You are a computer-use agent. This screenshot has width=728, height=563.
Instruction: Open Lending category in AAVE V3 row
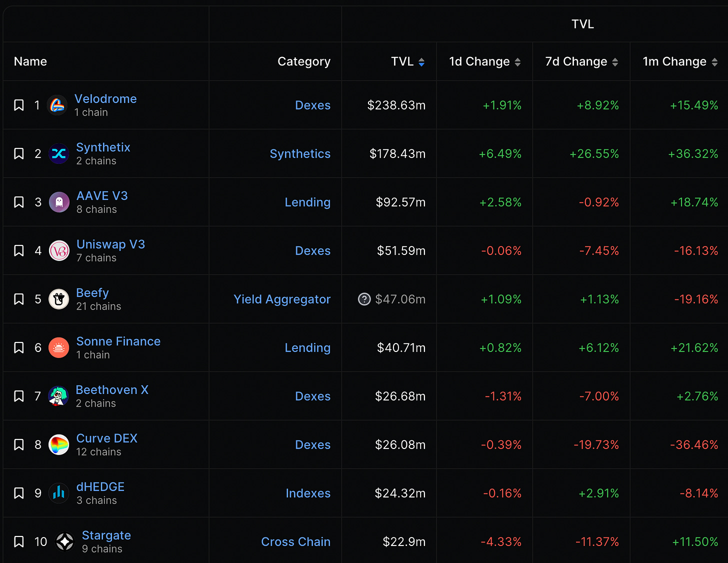coord(307,202)
